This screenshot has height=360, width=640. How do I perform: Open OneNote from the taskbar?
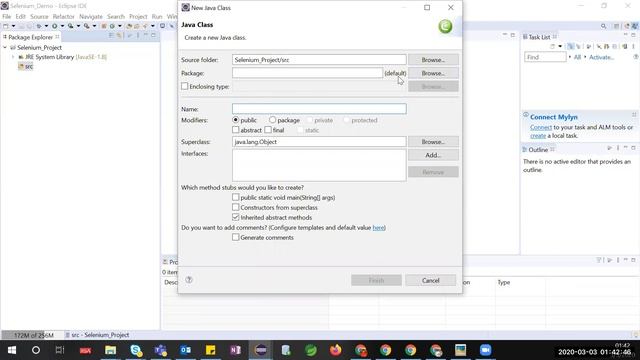pos(236,350)
